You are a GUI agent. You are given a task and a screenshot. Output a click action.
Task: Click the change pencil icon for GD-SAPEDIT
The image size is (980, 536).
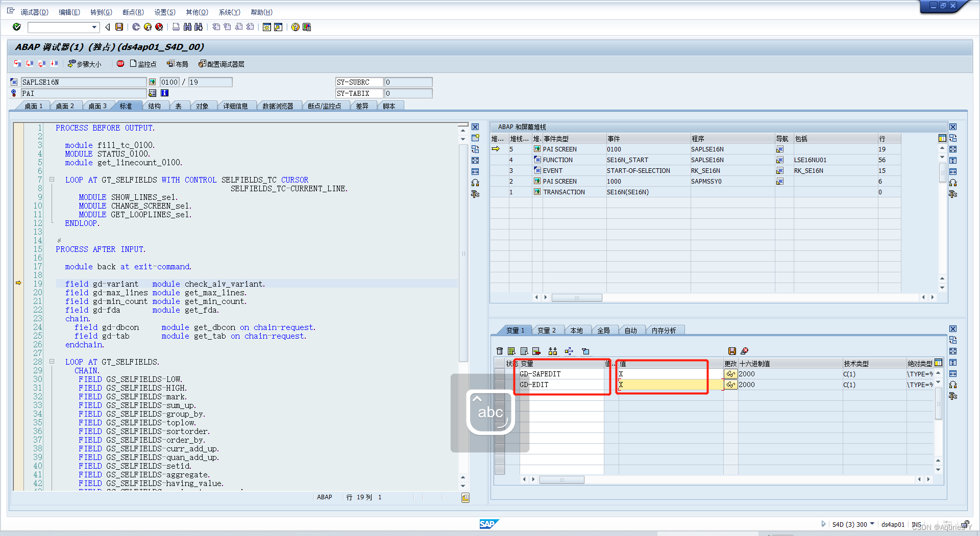[731, 374]
